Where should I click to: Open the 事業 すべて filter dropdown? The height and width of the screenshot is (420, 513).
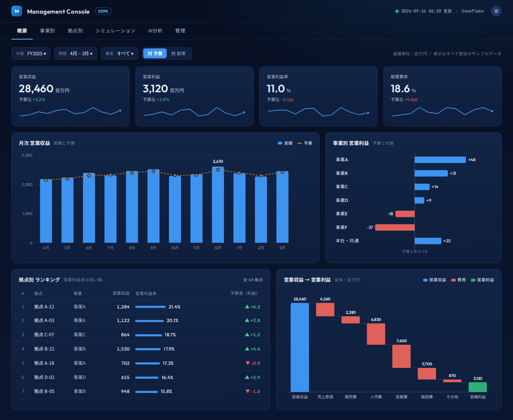pos(119,54)
